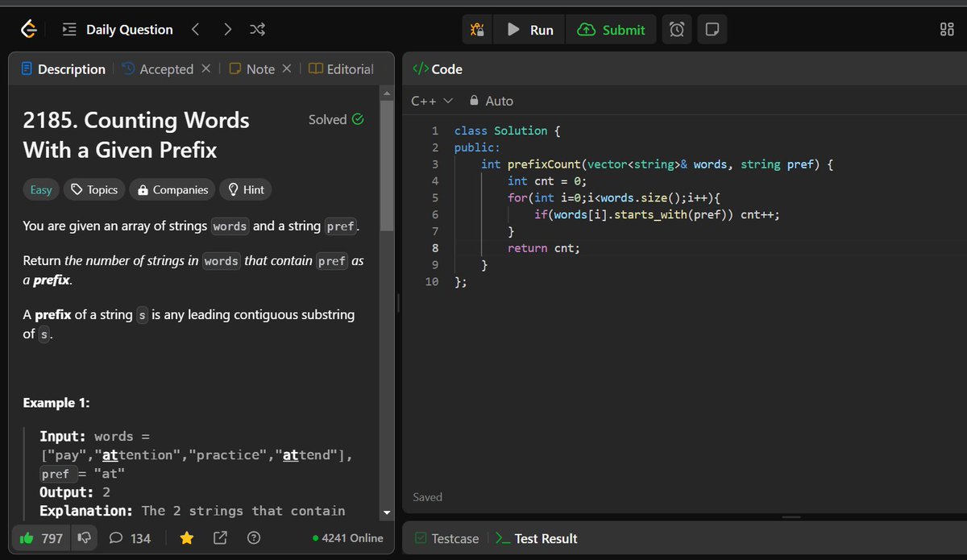This screenshot has height=560, width=967.
Task: Click the Easy difficulty tag
Action: pyautogui.click(x=41, y=190)
